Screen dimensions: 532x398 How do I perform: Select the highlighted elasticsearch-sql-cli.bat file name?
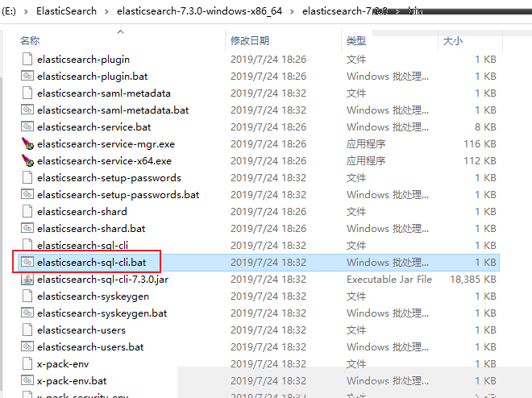(92, 263)
